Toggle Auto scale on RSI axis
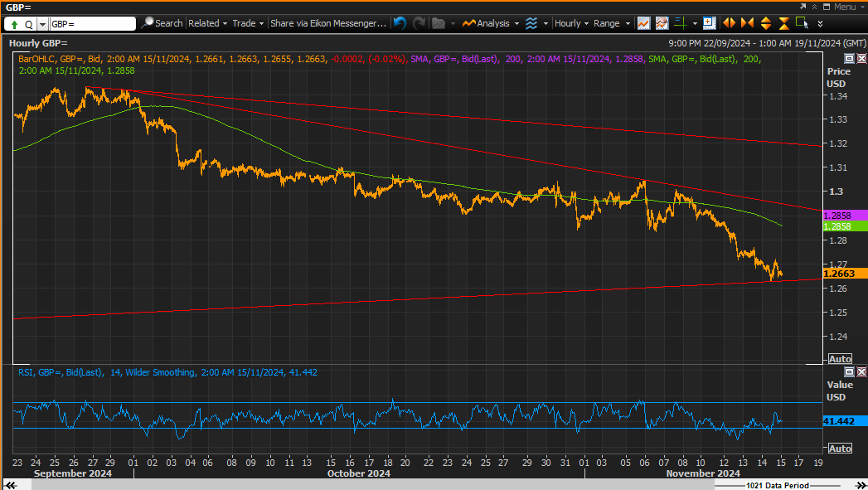The height and width of the screenshot is (490, 868). (x=840, y=449)
